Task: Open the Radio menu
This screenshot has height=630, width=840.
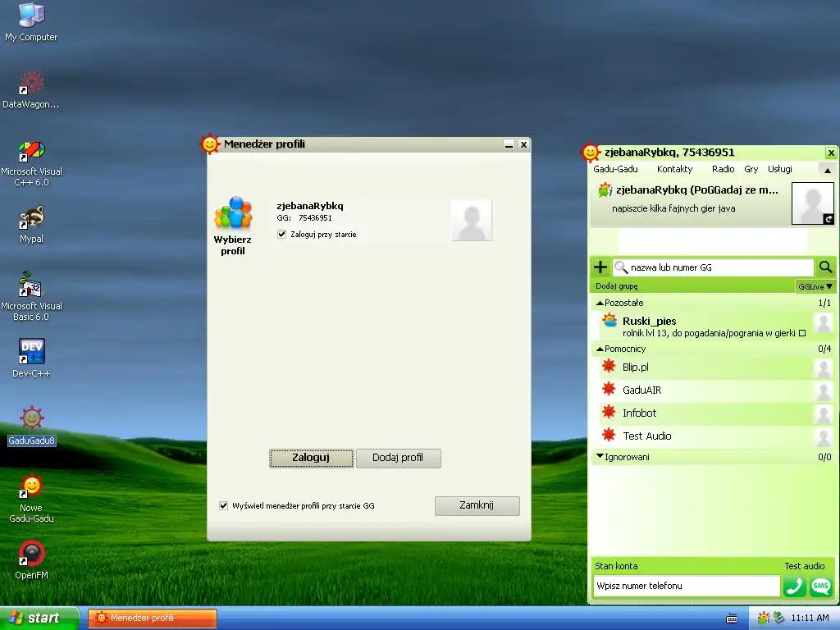Action: click(723, 169)
